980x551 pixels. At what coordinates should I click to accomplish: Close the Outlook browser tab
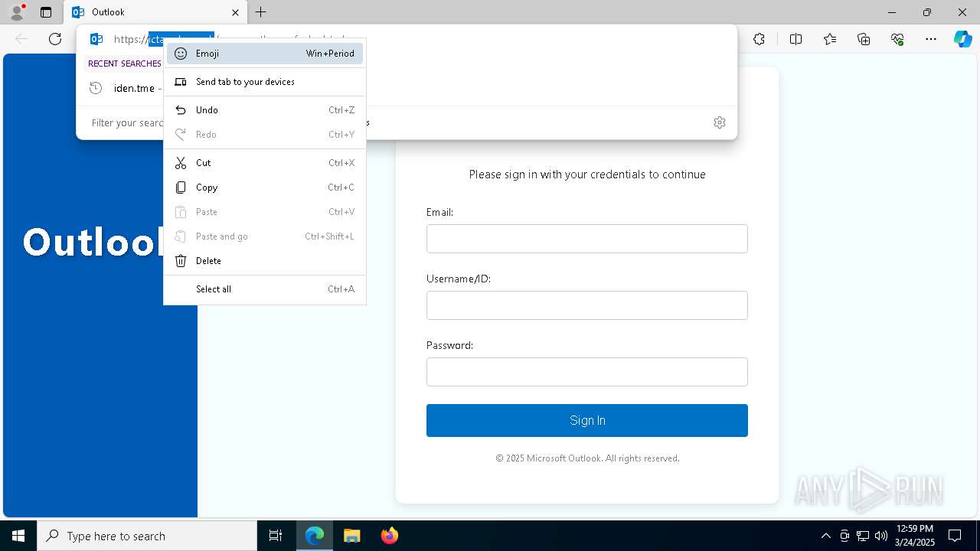click(x=235, y=12)
